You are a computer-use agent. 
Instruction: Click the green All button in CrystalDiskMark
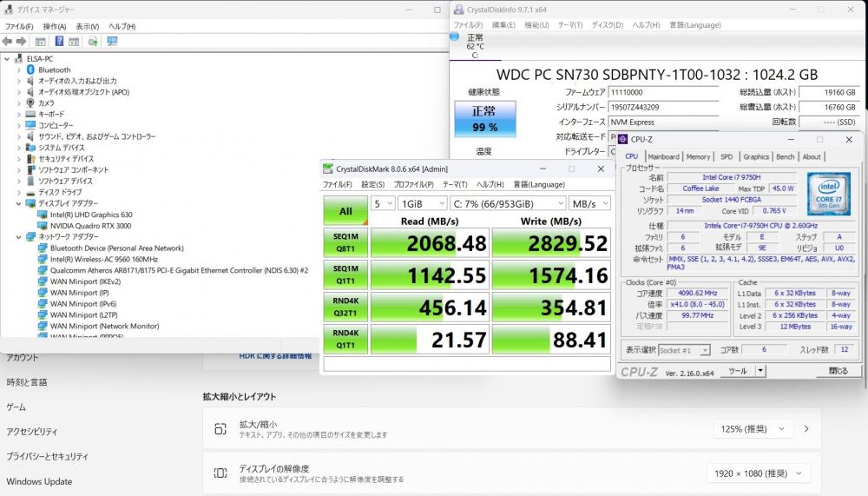[345, 210]
